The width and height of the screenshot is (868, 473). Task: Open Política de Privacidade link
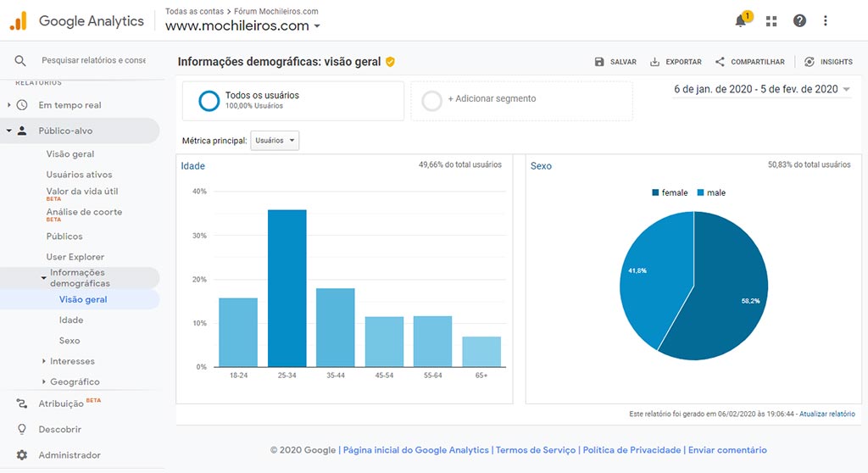632,450
